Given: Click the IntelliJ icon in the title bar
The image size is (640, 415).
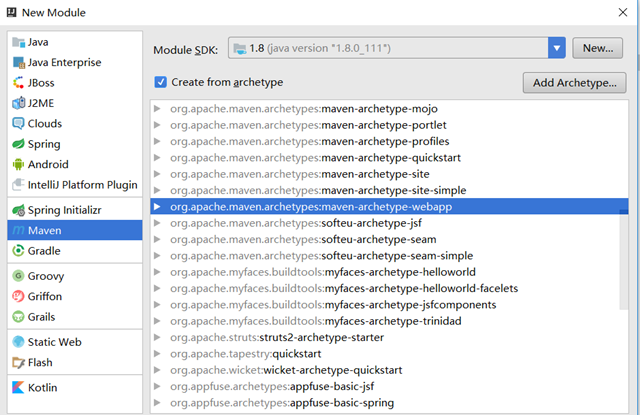Looking at the screenshot, I should 11,13.
